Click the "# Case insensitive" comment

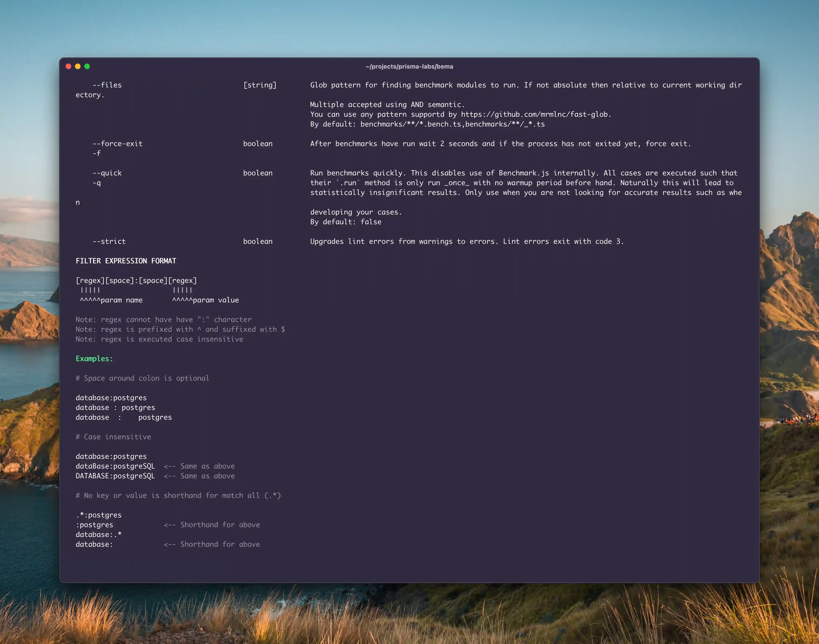click(x=113, y=437)
